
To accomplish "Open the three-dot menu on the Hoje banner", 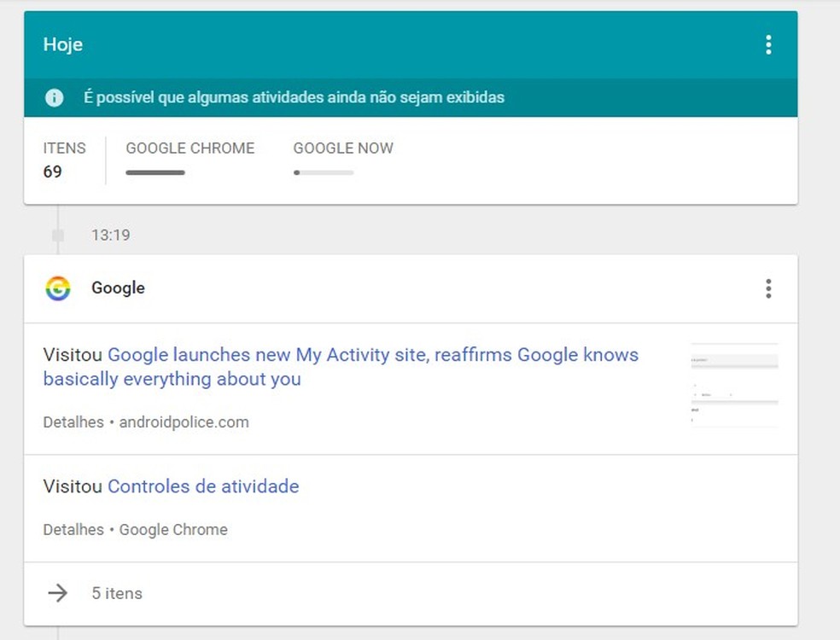I will tap(767, 44).
